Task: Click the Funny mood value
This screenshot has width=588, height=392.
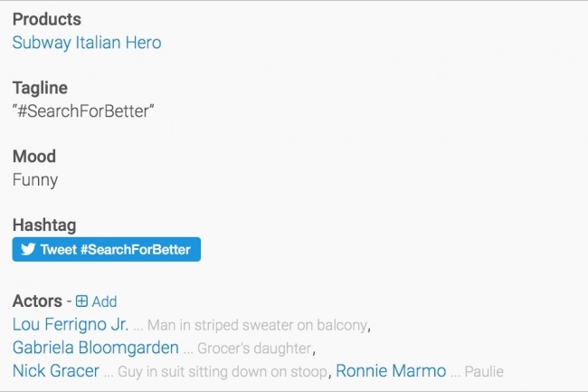Action: coord(35,180)
